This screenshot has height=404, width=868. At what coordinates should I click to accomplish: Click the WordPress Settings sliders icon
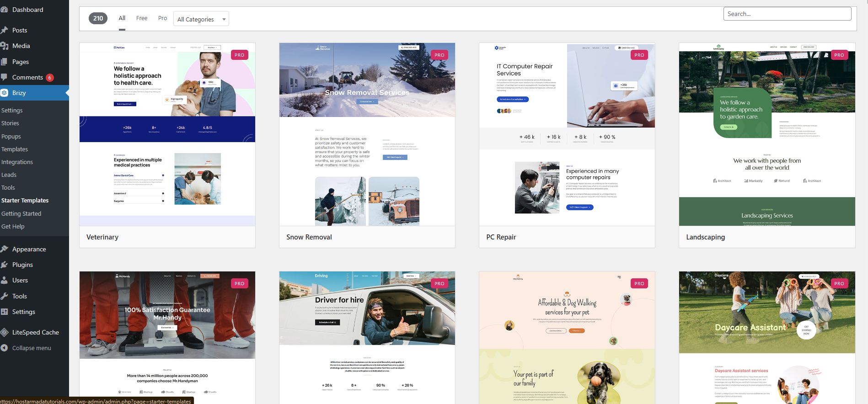pyautogui.click(x=4, y=312)
